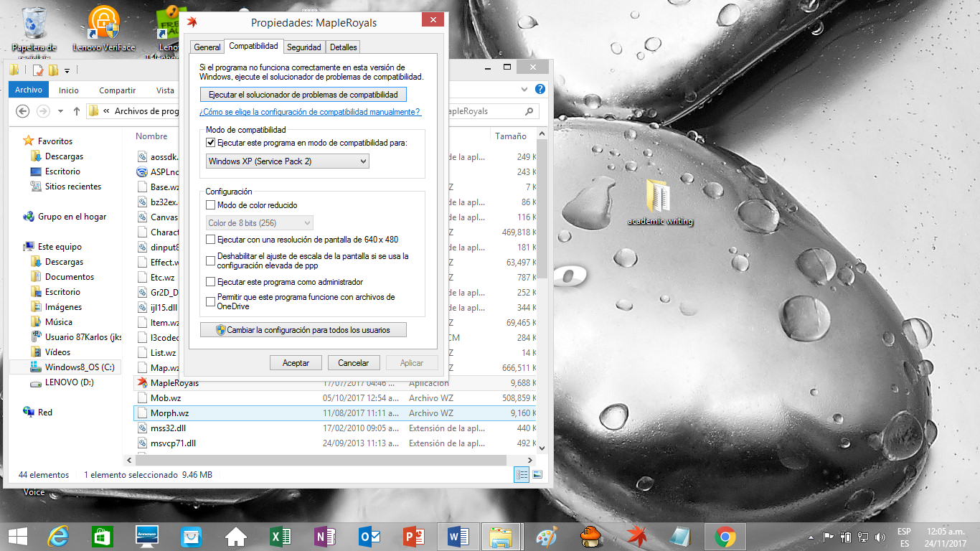Open the Windows Store taskbar icon

click(102, 536)
